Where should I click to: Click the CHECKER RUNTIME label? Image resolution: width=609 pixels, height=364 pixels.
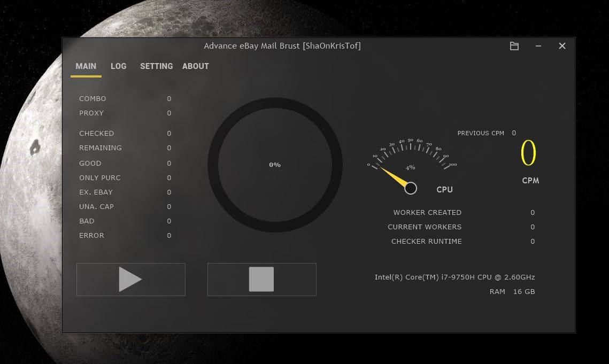point(427,241)
